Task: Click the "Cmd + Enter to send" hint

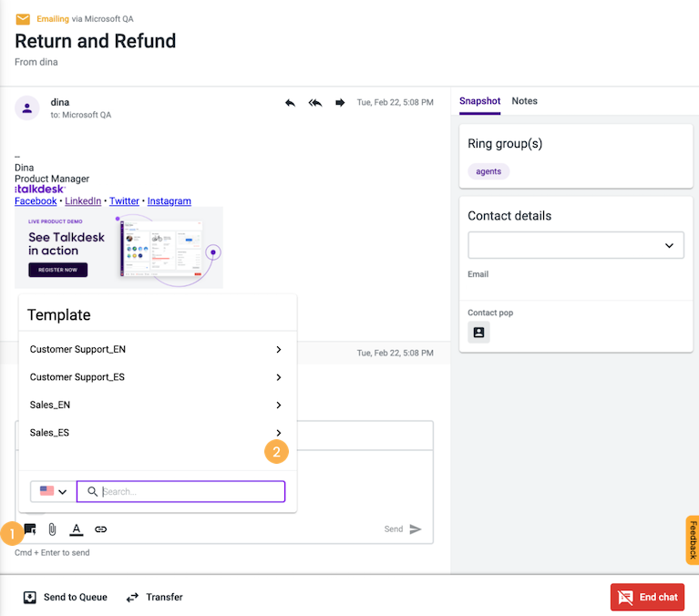Action: tap(52, 553)
